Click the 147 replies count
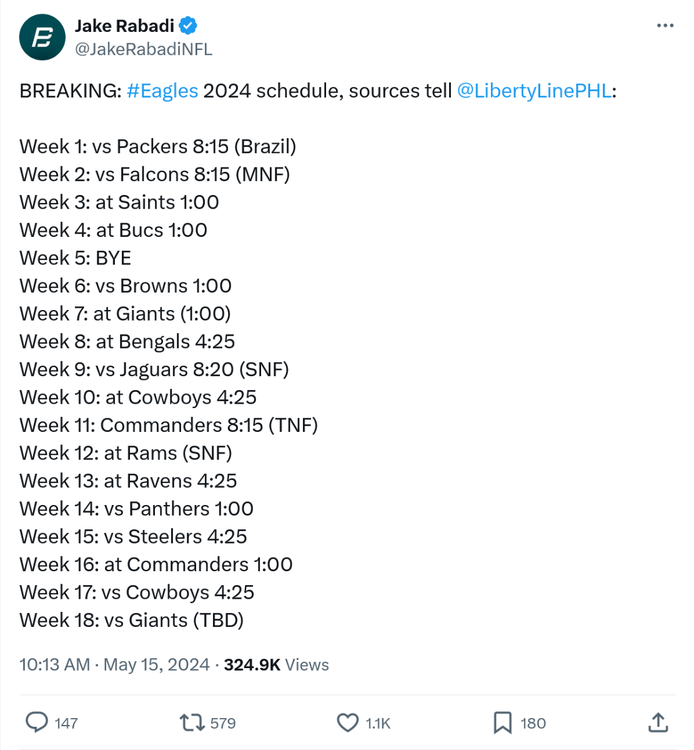Screen dimensions: 694x750 [66, 723]
